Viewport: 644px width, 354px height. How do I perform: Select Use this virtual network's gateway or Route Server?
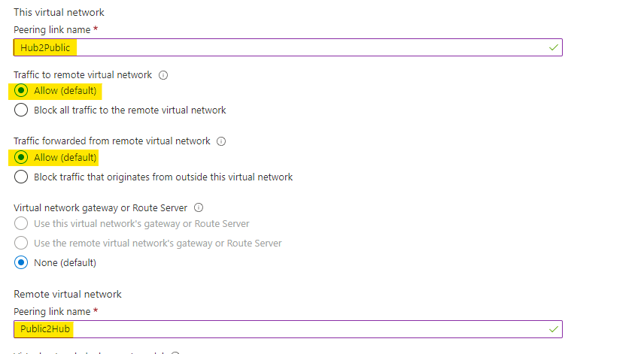pos(22,224)
